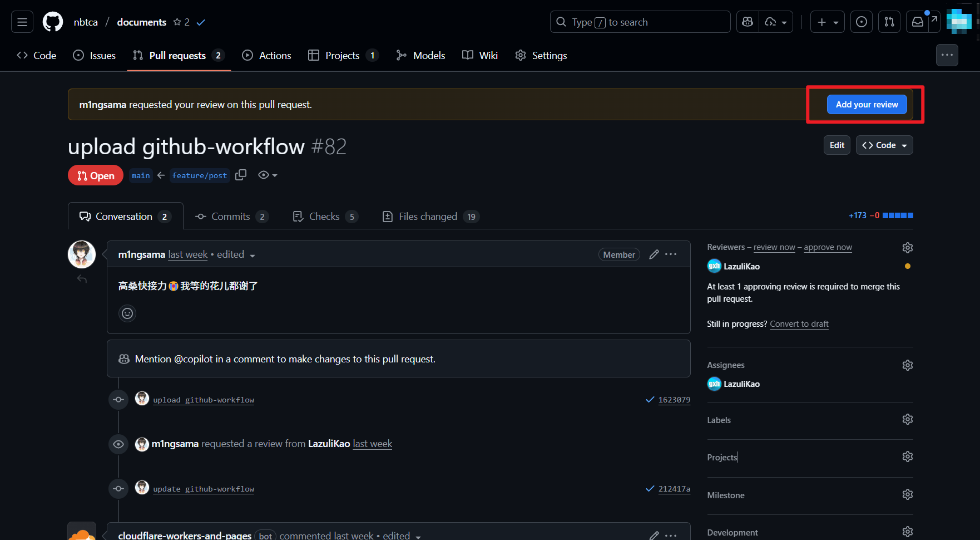The height and width of the screenshot is (540, 980).
Task: Add an emoji reaction to the comment
Action: [x=127, y=313]
